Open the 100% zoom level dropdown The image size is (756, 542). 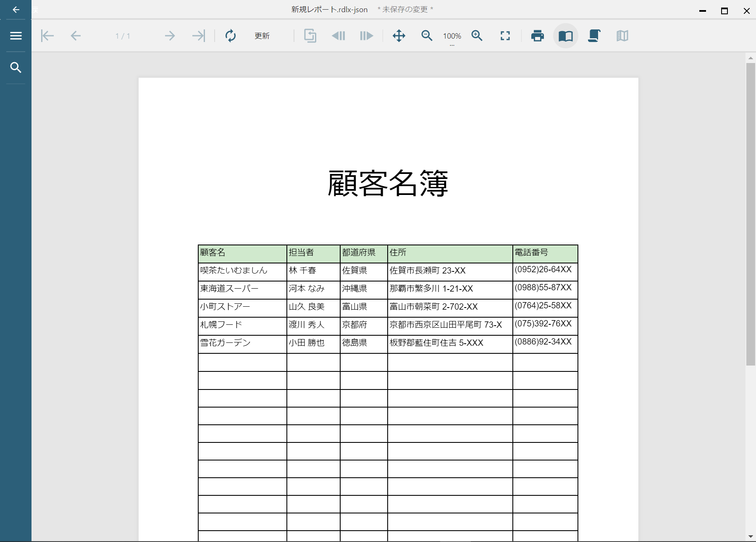pos(452,37)
